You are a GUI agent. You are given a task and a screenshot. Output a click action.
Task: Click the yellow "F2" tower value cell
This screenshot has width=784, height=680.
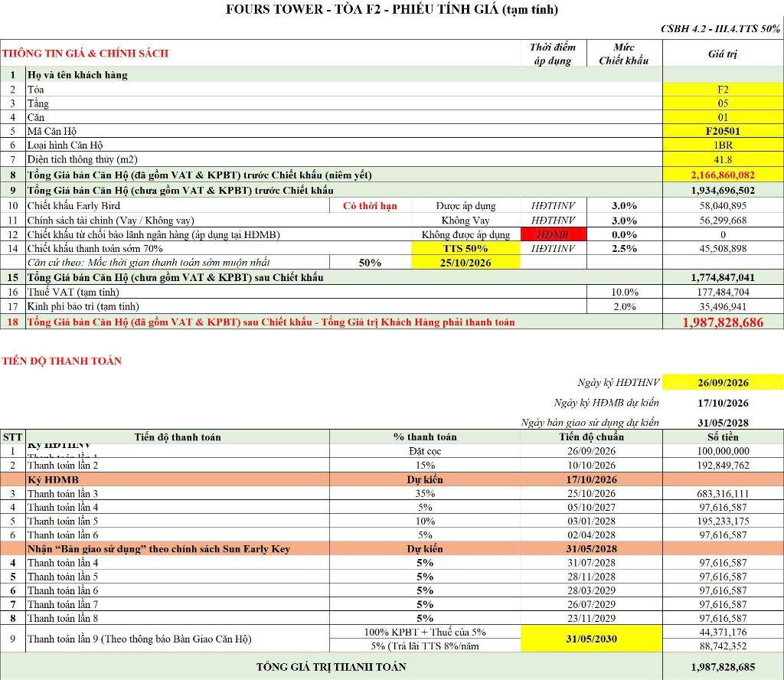coord(723,90)
